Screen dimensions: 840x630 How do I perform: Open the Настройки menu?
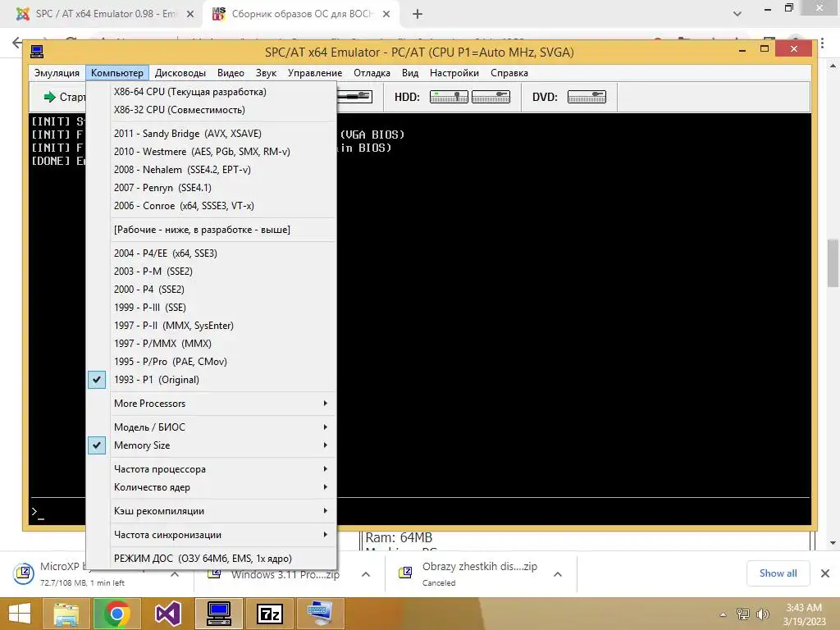tap(454, 73)
